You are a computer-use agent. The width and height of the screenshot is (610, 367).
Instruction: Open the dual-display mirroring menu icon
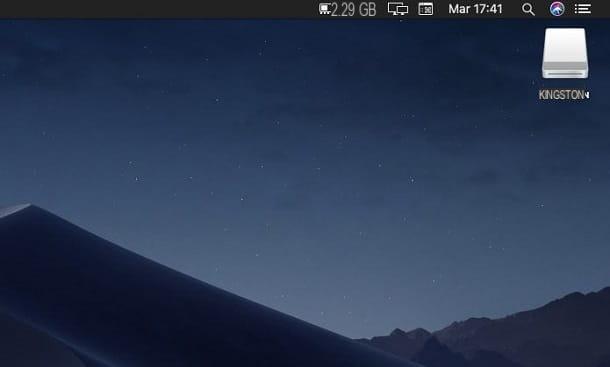point(398,9)
